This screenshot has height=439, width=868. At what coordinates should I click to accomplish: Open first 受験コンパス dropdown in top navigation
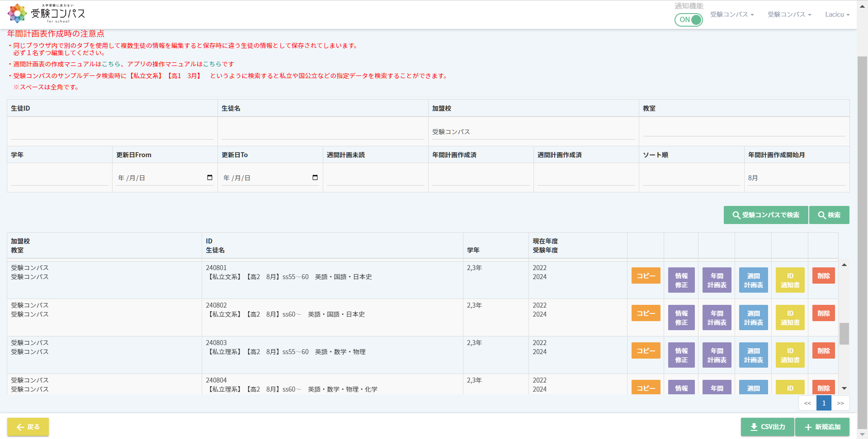click(x=732, y=14)
